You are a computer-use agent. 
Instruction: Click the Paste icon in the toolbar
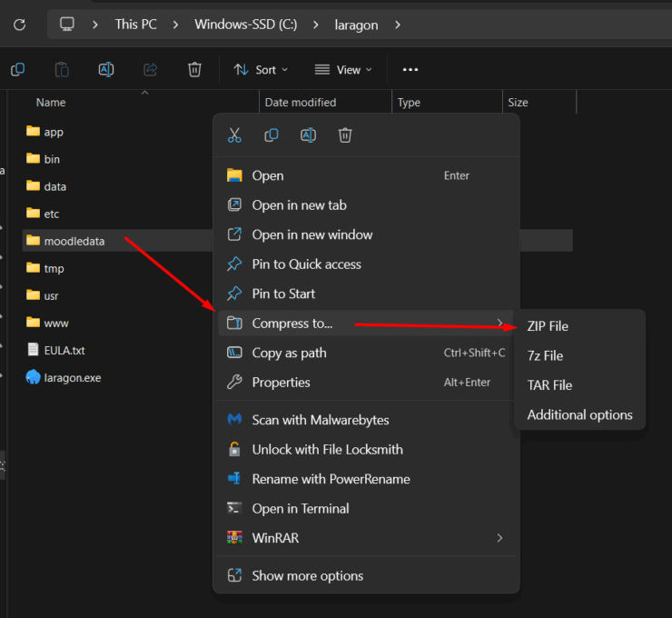pyautogui.click(x=62, y=69)
